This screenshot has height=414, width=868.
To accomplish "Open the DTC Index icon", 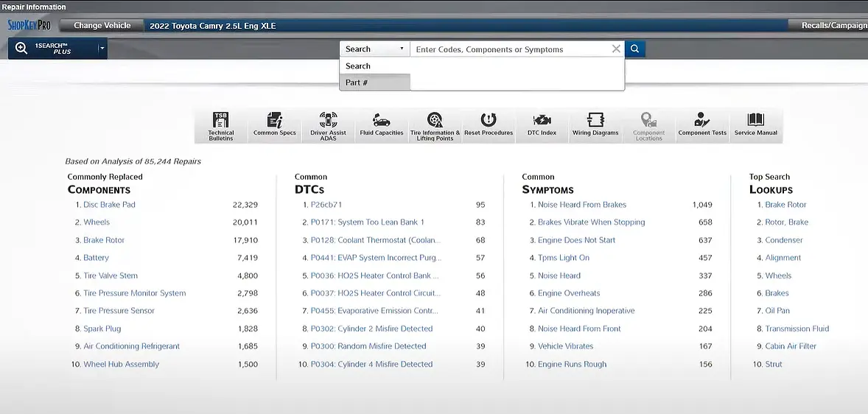I will click(x=542, y=125).
